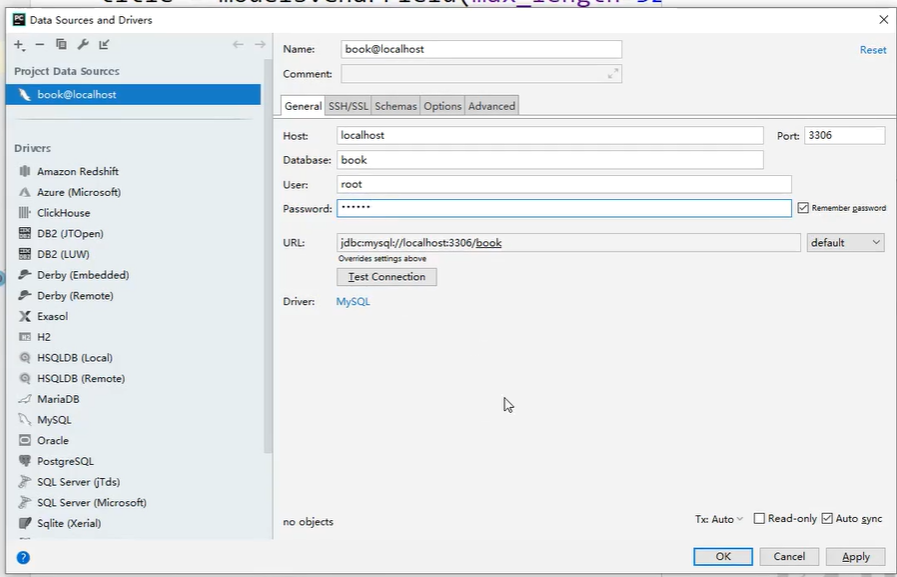
Task: Select the MySQL driver link
Action: pyautogui.click(x=352, y=301)
